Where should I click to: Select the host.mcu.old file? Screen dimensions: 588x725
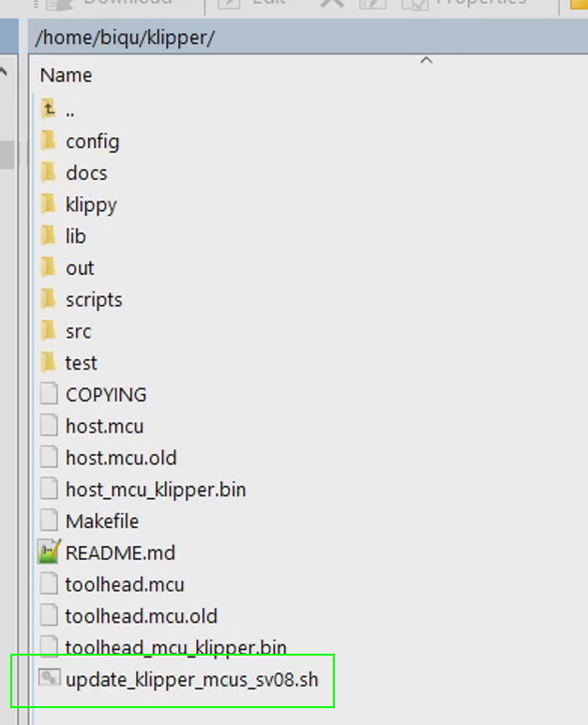coord(121,458)
